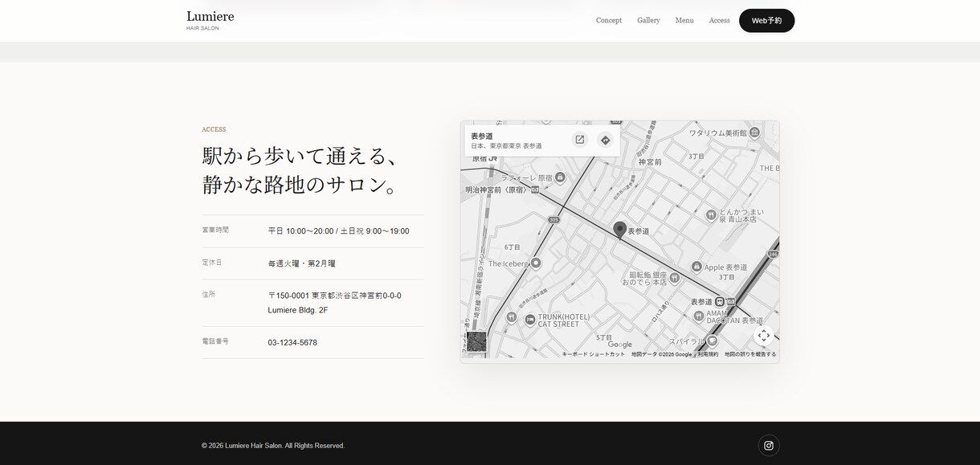Open 利用規約 terms link on map

point(708,354)
